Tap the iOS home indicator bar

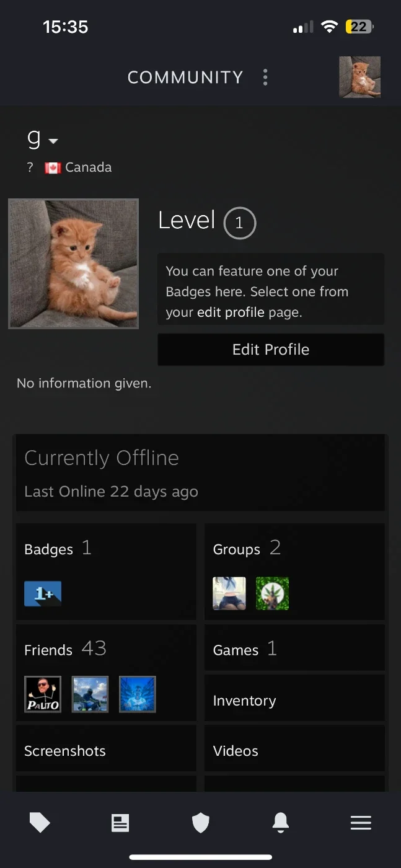[201, 857]
